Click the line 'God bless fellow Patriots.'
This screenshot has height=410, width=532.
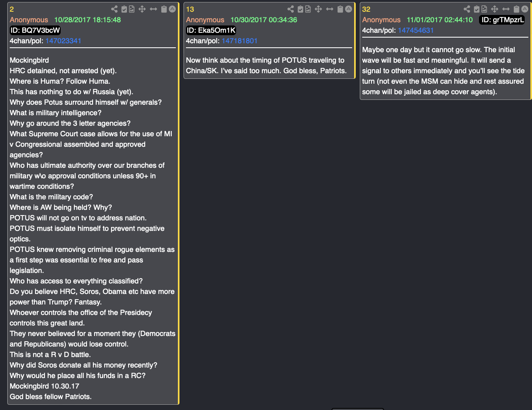coord(51,397)
